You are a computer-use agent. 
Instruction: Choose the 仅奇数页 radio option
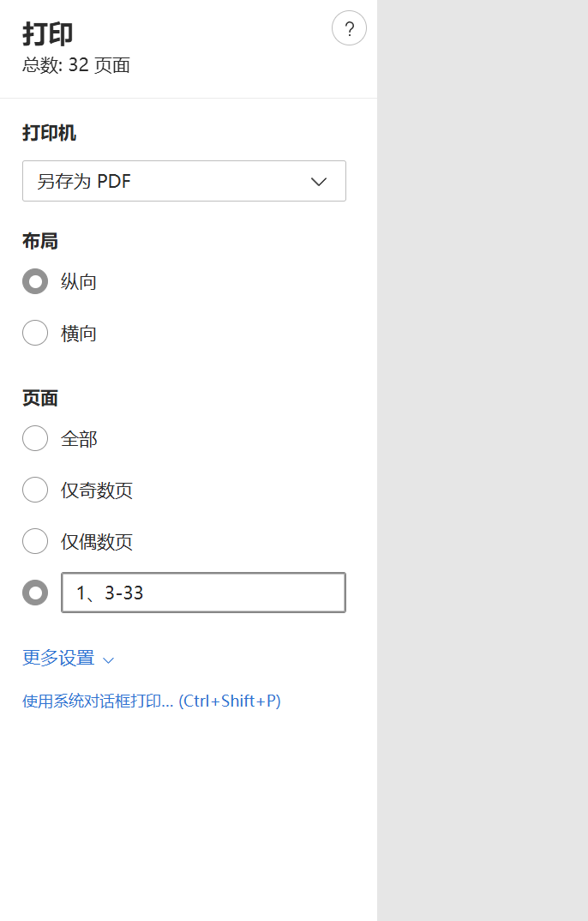(x=35, y=490)
